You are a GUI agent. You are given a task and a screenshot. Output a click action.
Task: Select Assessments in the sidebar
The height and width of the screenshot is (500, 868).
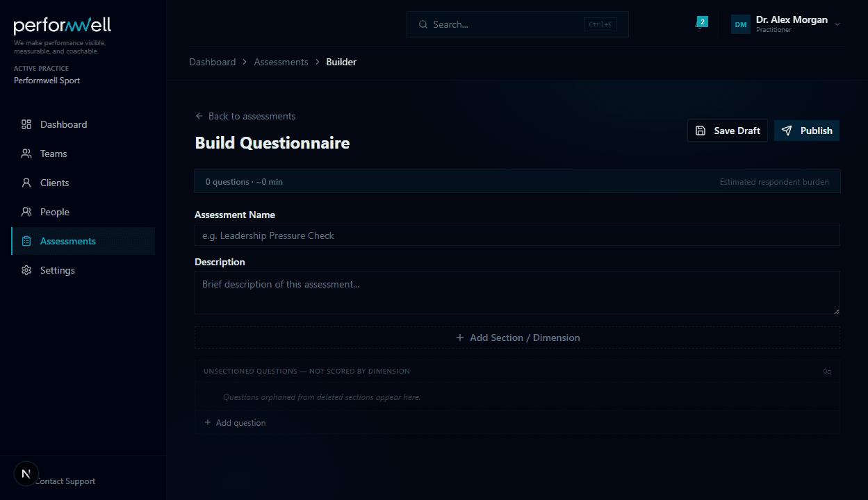[x=83, y=241]
